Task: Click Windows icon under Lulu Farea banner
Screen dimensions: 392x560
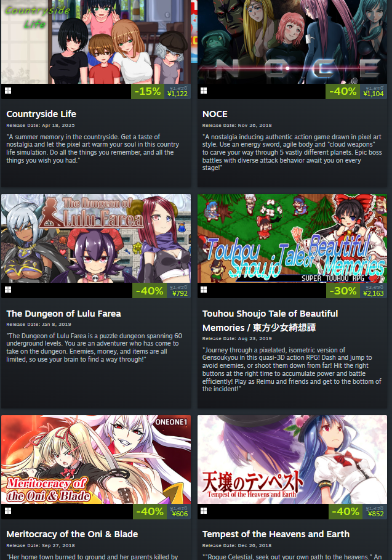Action: [8, 290]
